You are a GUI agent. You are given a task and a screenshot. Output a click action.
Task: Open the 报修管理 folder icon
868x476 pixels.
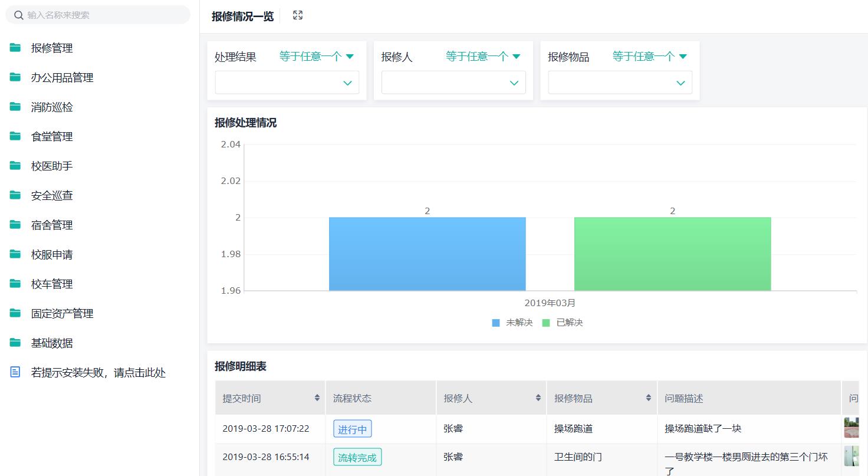(14, 48)
